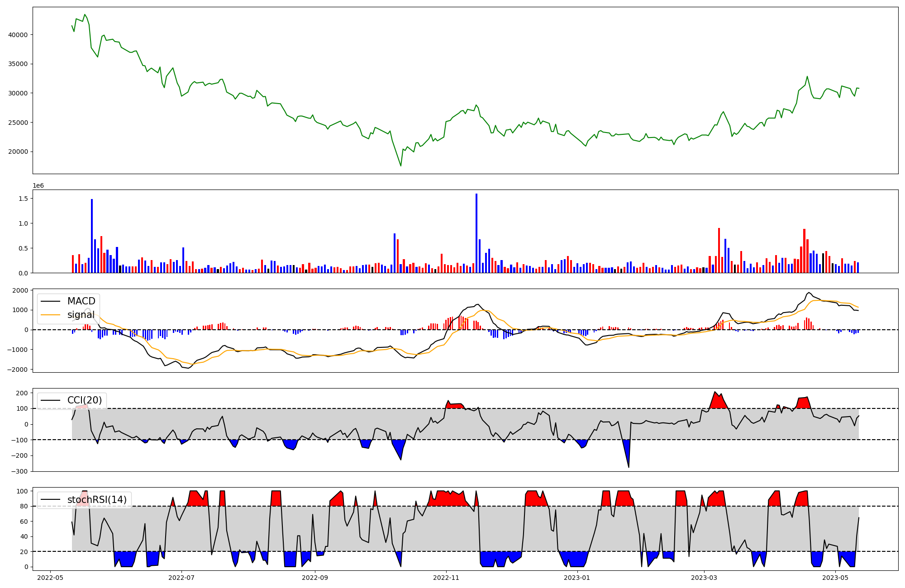
Task: Click the 20000 price axis label
Action: [18, 152]
